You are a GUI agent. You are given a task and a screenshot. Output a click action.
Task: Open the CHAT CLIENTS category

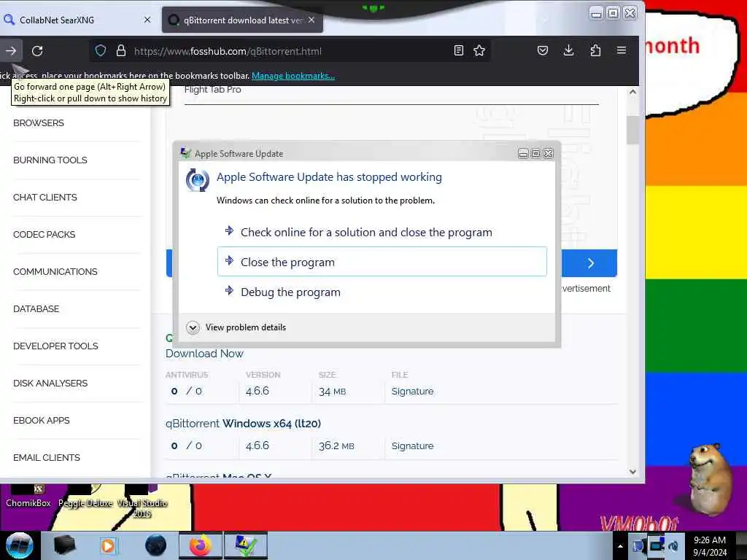pyautogui.click(x=44, y=197)
